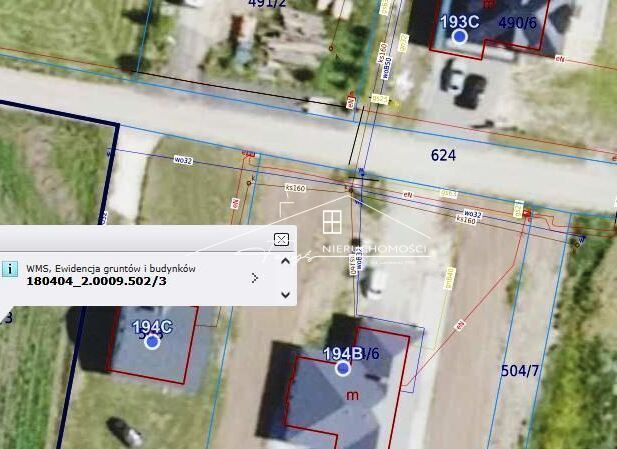
Task: Click the WMS Ewidencja gruntów i budynków entry
Action: coord(111,267)
